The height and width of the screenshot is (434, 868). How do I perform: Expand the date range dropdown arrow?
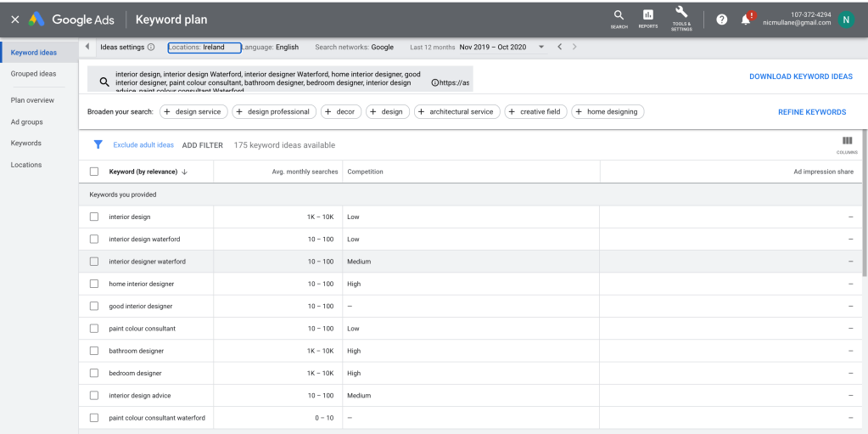click(x=541, y=48)
